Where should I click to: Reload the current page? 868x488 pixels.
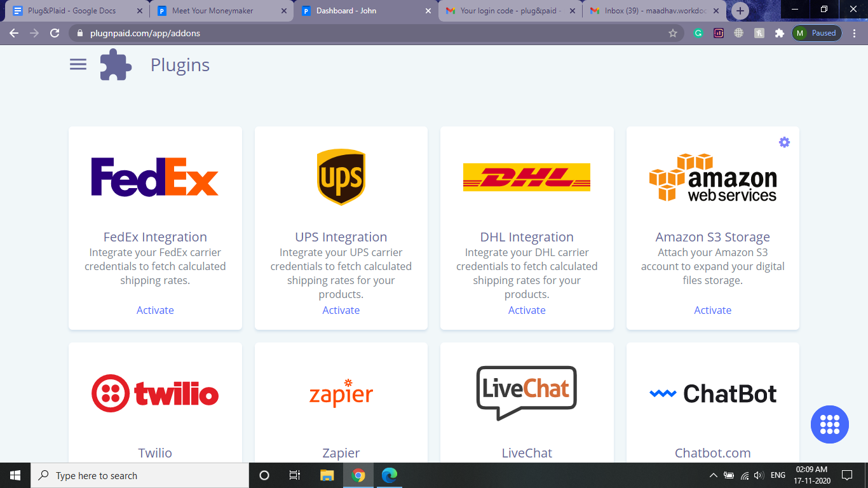55,33
